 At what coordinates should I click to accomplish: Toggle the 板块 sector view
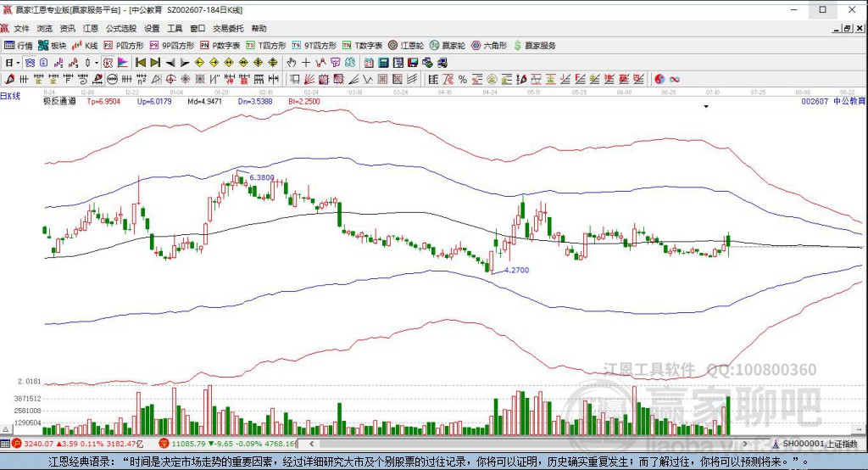[x=52, y=46]
